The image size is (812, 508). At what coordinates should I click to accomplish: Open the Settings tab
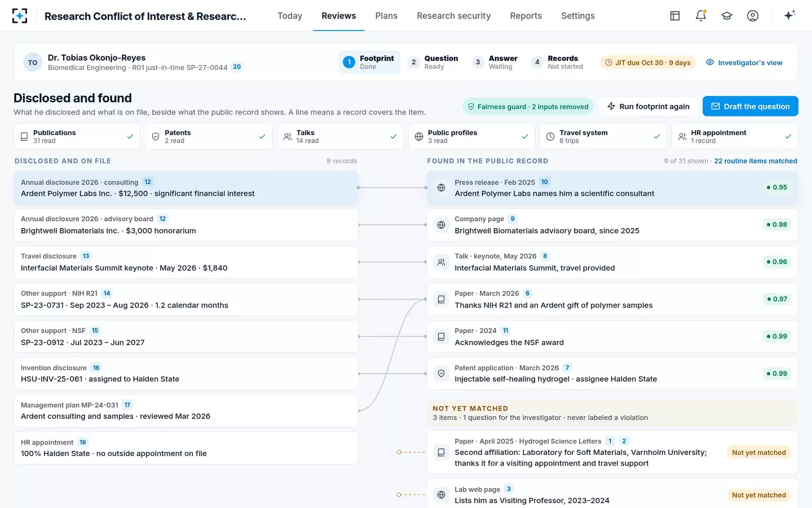(578, 16)
